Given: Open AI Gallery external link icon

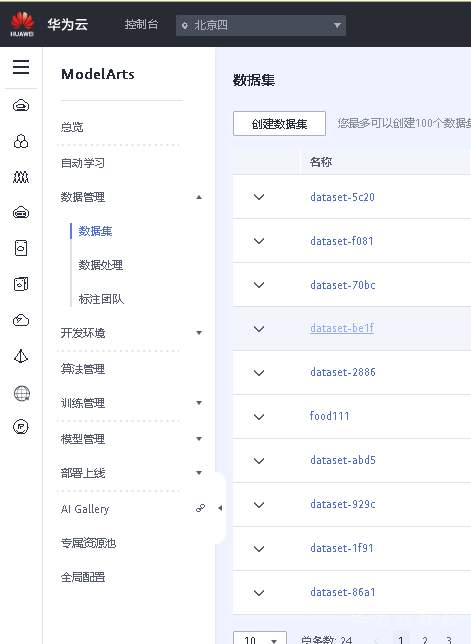Looking at the screenshot, I should coord(200,508).
